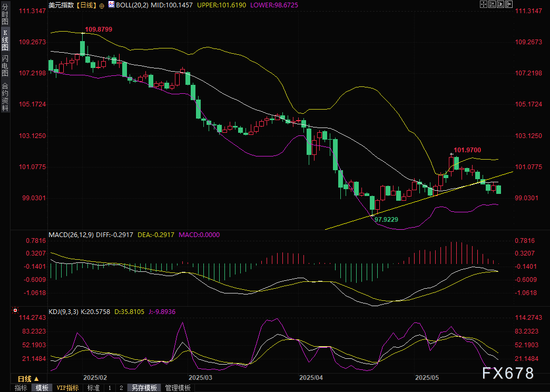Expand the 日线 period selector arrow
The height and width of the screenshot is (392, 550).
[37, 379]
